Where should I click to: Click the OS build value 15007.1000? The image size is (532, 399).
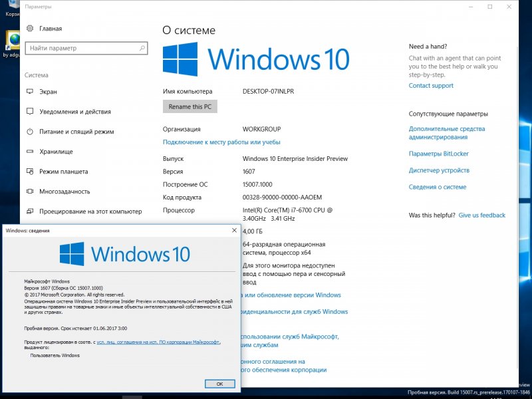[257, 185]
